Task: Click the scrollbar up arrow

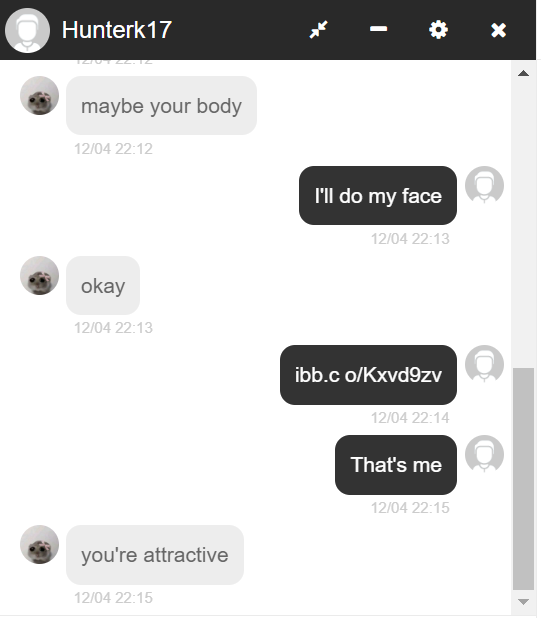Action: (x=523, y=73)
